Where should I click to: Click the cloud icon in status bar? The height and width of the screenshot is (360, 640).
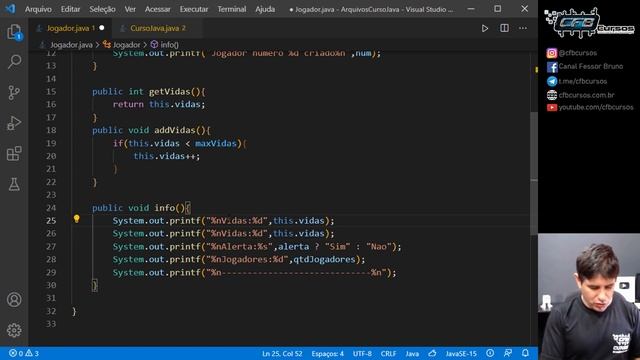432,353
